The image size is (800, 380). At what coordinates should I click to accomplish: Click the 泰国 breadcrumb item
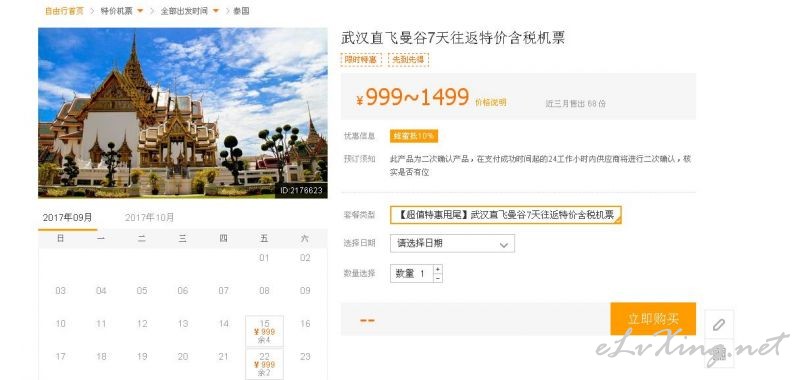click(241, 11)
